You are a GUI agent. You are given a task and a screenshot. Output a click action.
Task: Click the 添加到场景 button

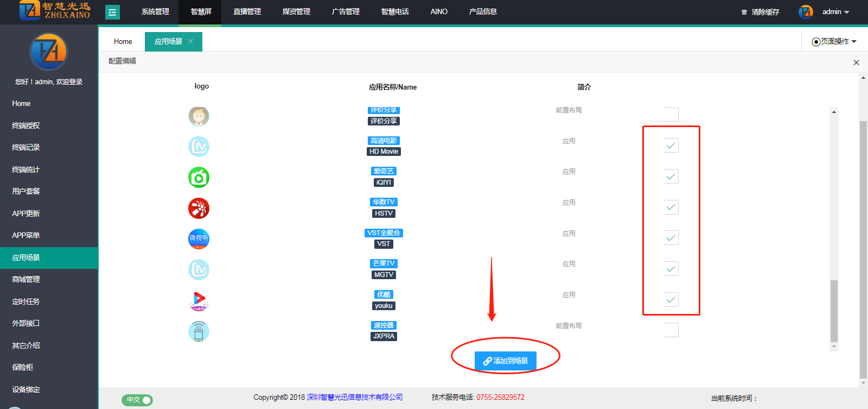[x=505, y=361]
